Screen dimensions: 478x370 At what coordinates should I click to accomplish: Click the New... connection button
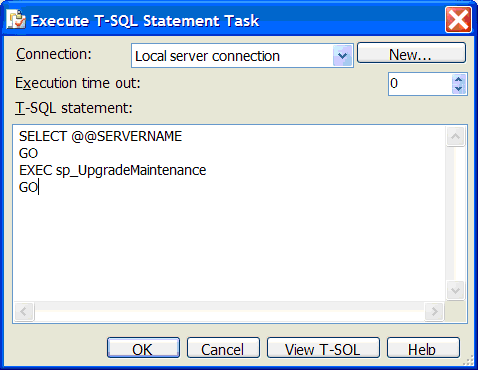pos(411,53)
